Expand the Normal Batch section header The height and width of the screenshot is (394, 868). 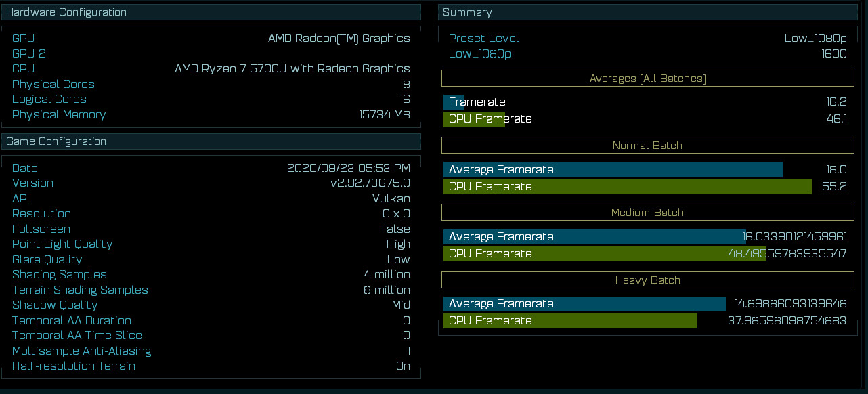click(648, 146)
